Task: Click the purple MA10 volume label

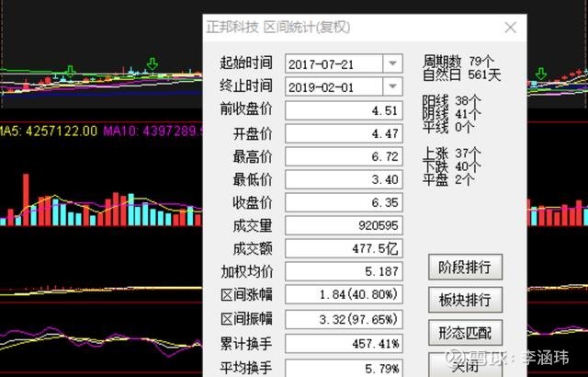Action: click(x=153, y=131)
